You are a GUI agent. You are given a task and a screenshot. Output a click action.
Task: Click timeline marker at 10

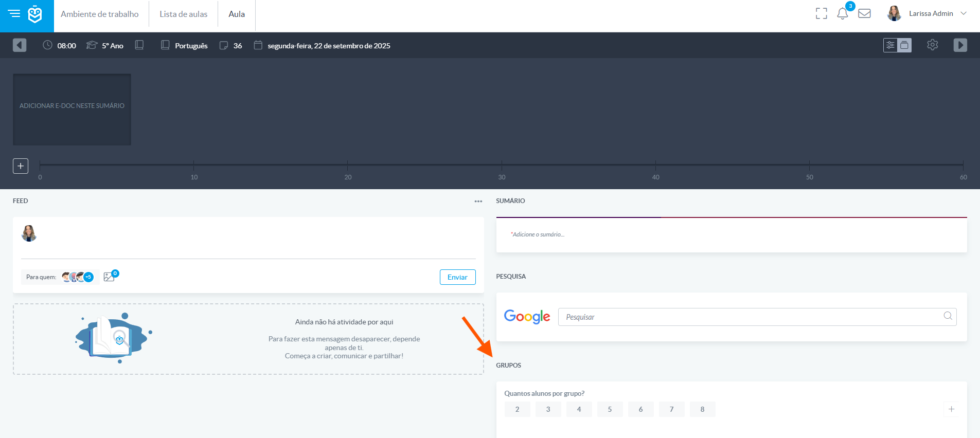(x=194, y=166)
